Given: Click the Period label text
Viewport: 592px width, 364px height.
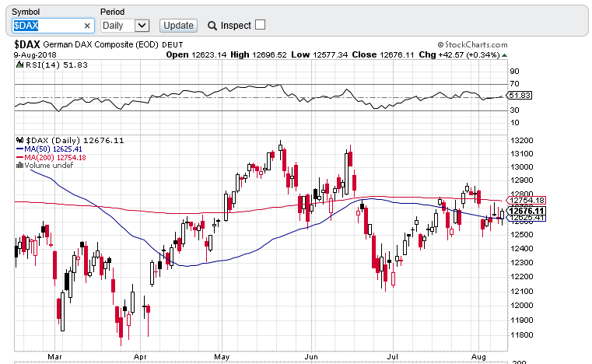Looking at the screenshot, I should point(113,12).
